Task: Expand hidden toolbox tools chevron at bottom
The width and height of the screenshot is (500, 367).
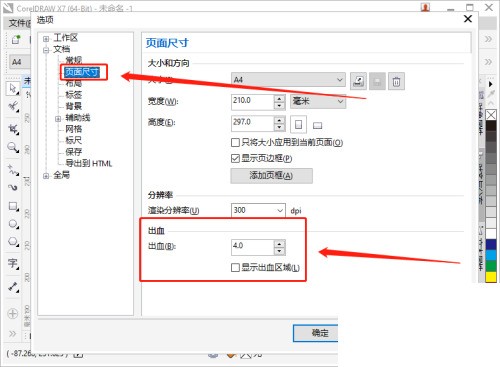Action: [x=12, y=334]
